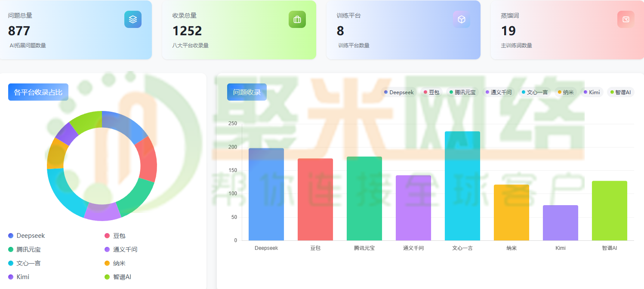Click the 智谱AI x-axis label
The width and height of the screenshot is (644, 289).
(610, 248)
